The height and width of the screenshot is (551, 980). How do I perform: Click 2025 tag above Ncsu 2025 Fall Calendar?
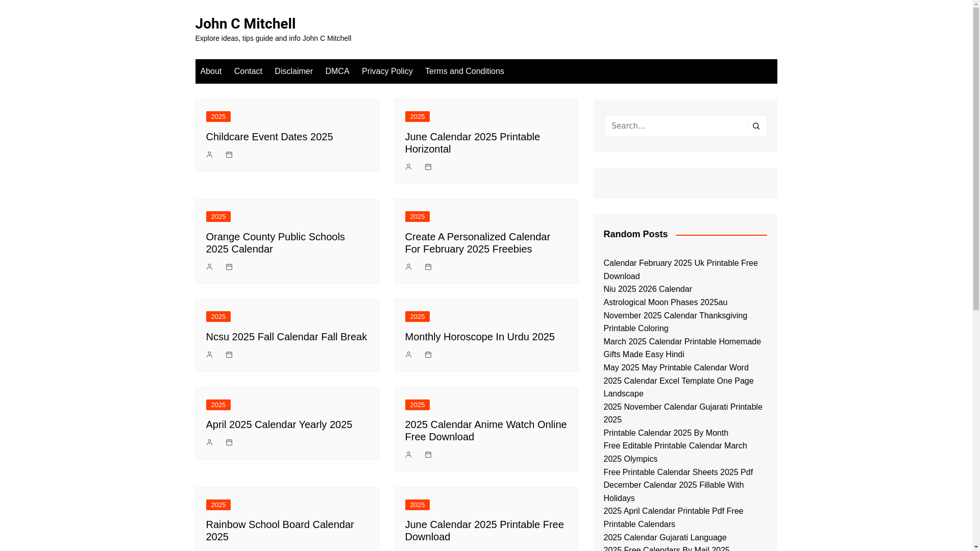(218, 317)
